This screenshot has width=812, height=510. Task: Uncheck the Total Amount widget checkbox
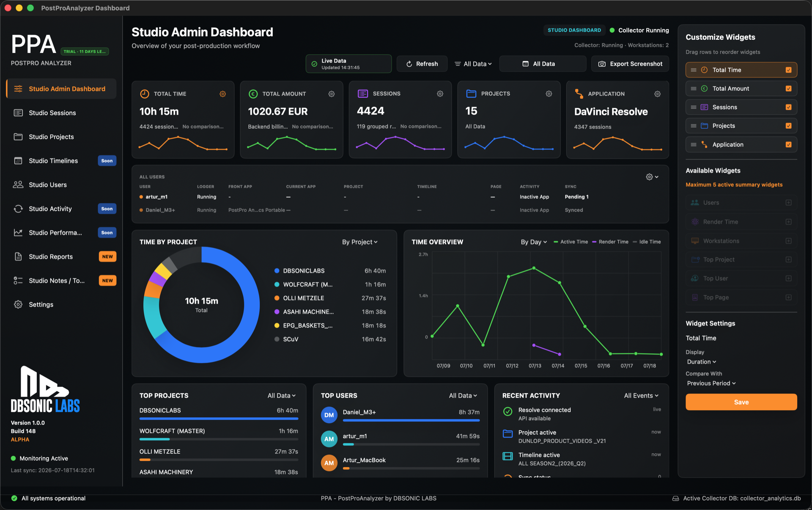[788, 88]
